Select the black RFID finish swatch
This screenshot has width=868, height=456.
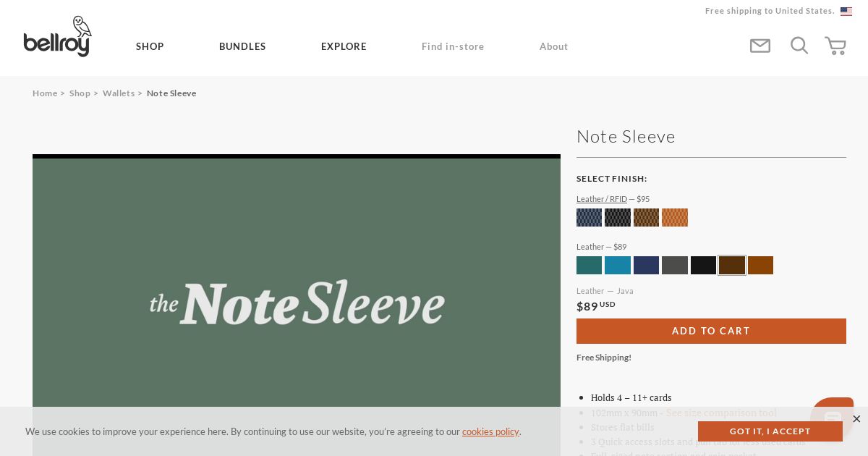coord(618,218)
